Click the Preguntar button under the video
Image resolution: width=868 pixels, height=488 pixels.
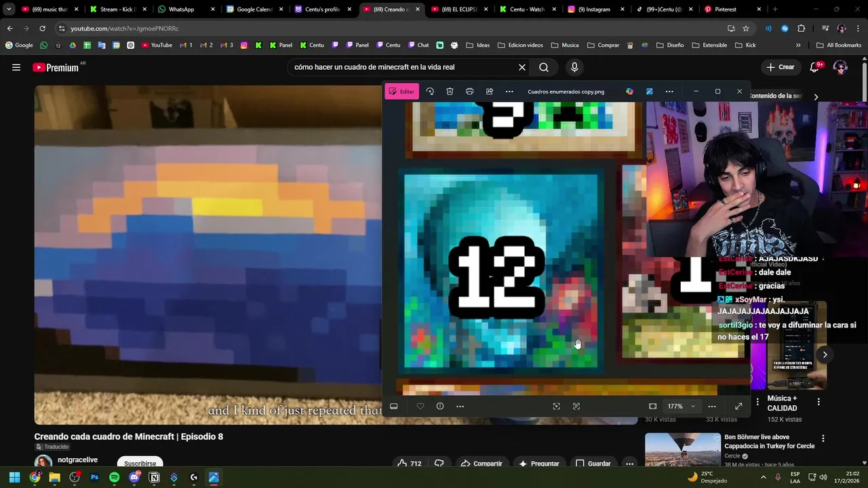539,464
